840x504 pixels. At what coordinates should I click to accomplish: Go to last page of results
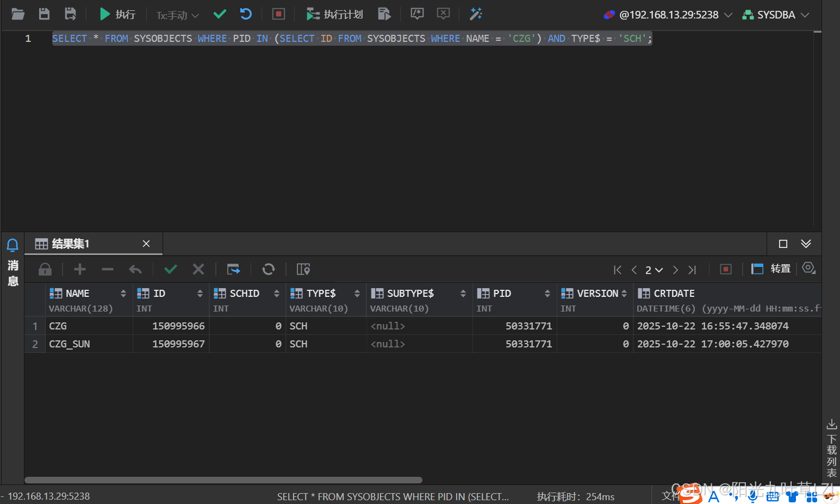692,270
